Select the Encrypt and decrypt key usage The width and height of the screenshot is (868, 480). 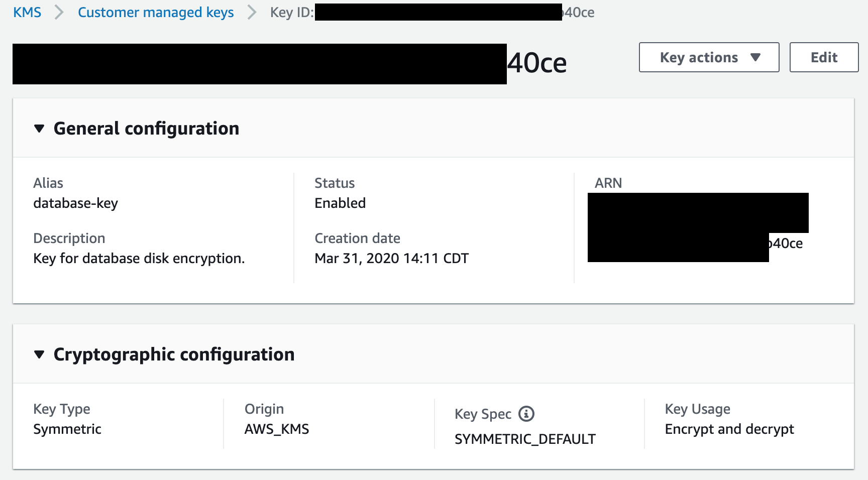click(x=729, y=429)
